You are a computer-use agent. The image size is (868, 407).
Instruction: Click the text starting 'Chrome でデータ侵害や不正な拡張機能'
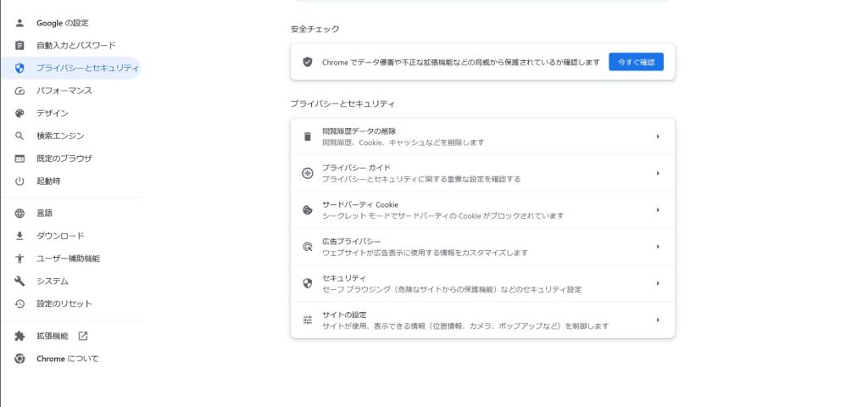pyautogui.click(x=460, y=63)
